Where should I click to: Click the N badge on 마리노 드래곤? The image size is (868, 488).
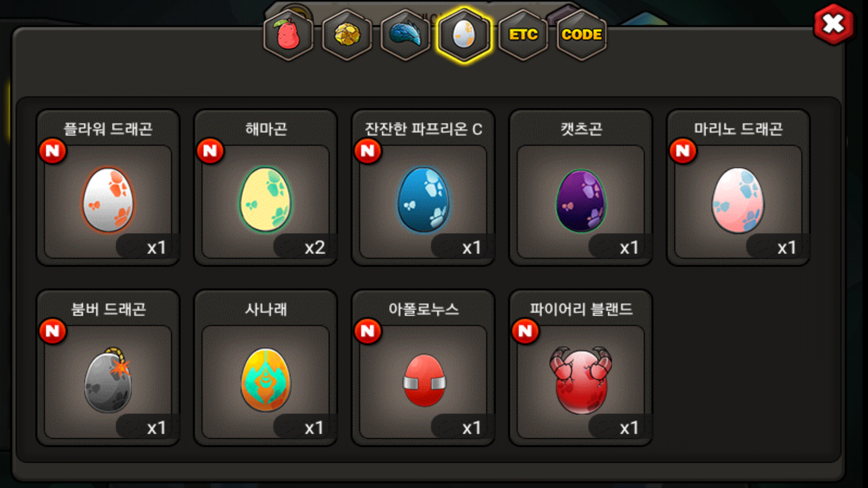683,151
